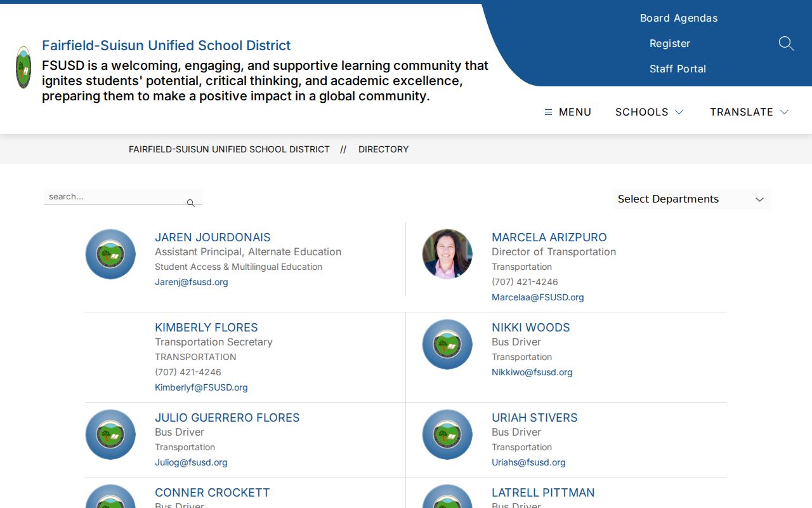Image resolution: width=812 pixels, height=508 pixels.
Task: Open Jaren Jourdonais profile name
Action: pos(213,237)
